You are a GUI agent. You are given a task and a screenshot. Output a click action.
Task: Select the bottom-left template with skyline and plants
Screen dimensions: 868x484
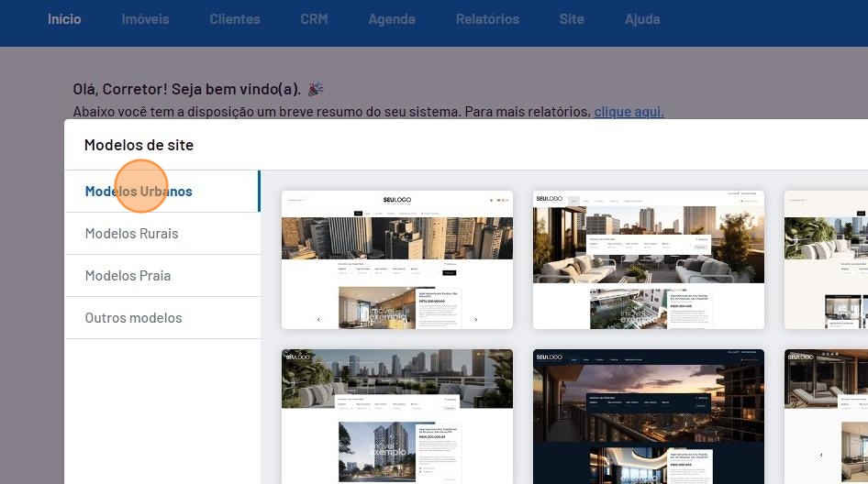click(396, 416)
